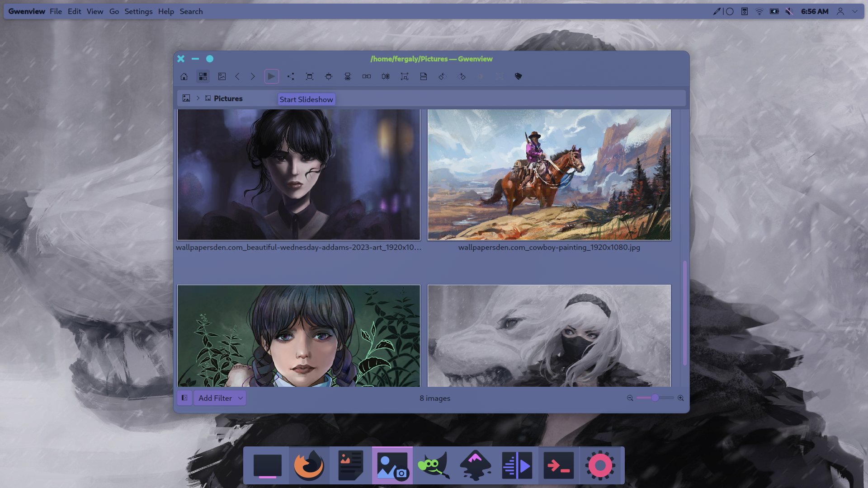Click the muted volume tray icon
This screenshot has height=488, width=868.
pos(789,11)
